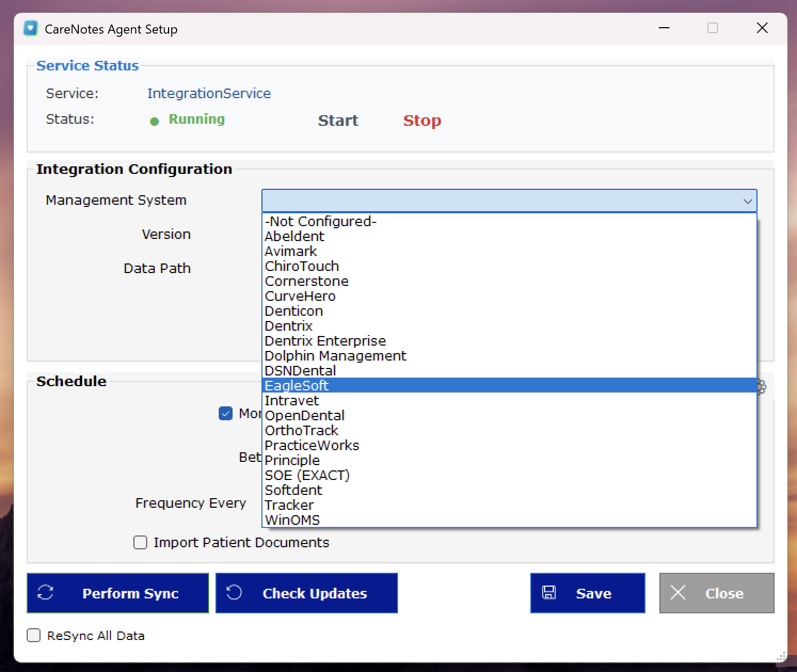Click Start service link
Image resolution: width=797 pixels, height=672 pixels.
coord(338,121)
